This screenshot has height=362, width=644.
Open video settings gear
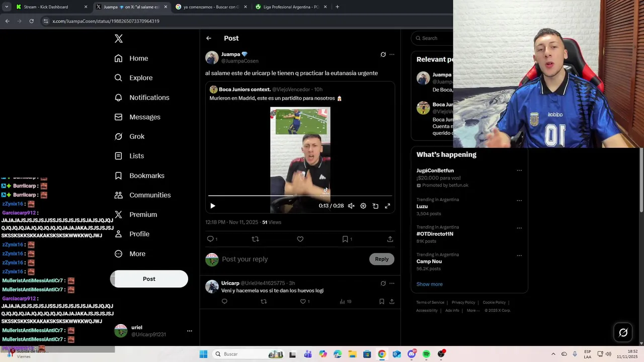pos(363,206)
